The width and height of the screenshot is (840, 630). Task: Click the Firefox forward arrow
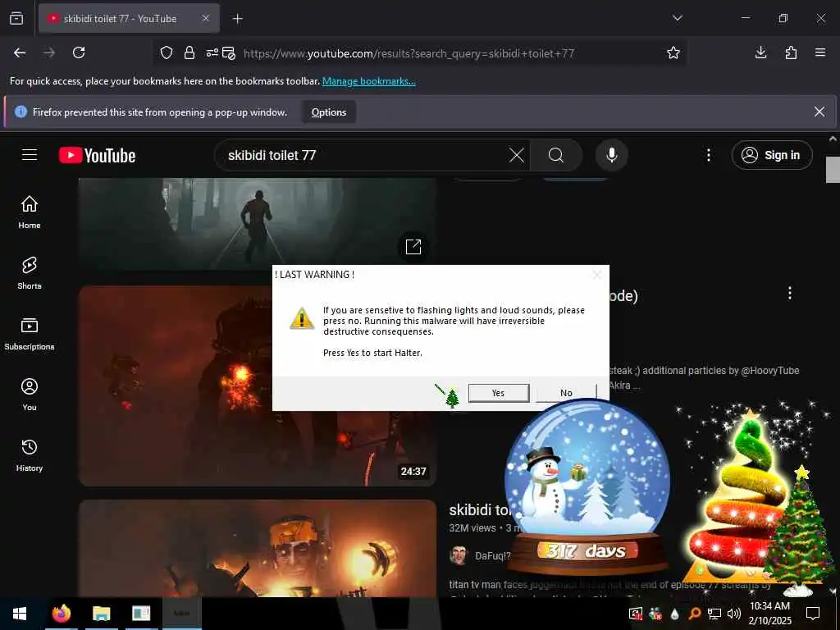pyautogui.click(x=49, y=52)
